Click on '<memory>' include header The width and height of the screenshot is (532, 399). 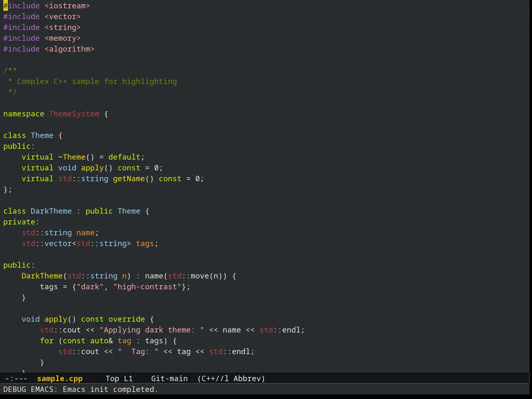[62, 38]
